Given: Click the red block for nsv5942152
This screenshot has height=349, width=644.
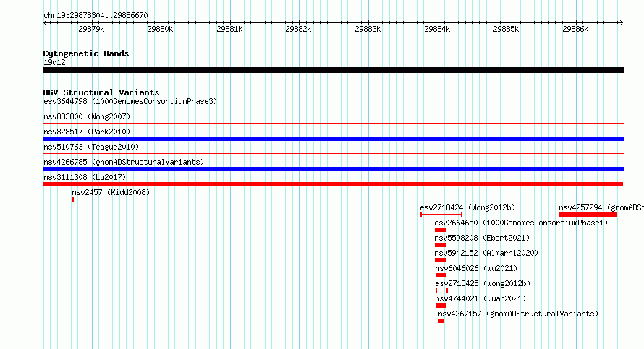Looking at the screenshot, I should pyautogui.click(x=440, y=260).
